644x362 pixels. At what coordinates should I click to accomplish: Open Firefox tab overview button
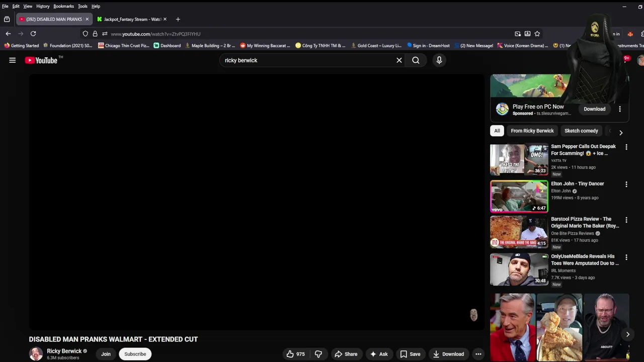7,19
